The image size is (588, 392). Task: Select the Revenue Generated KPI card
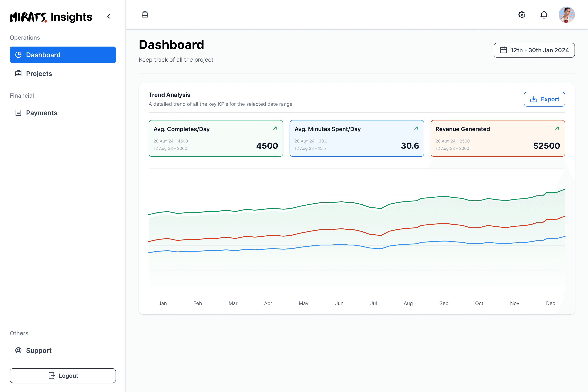498,138
